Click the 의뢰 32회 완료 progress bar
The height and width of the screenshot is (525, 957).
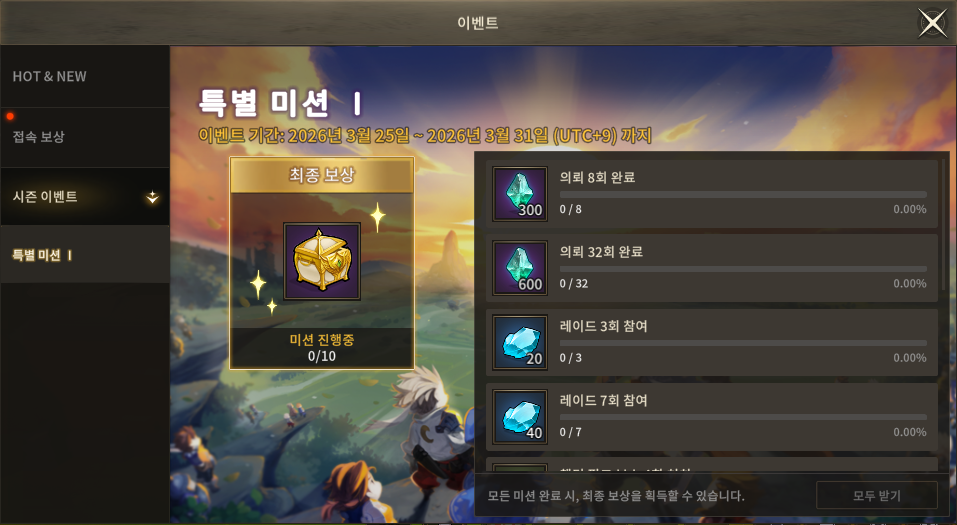coord(743,269)
